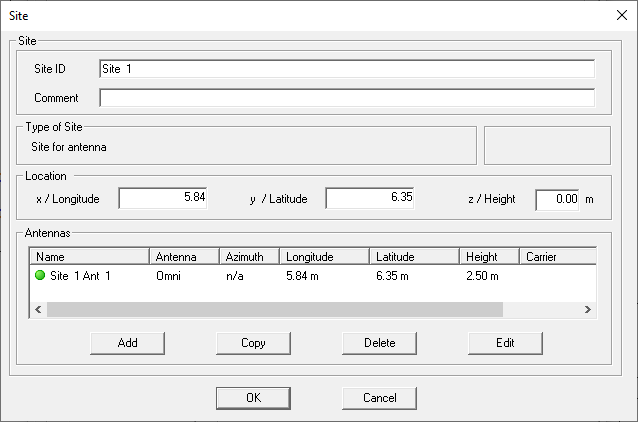
Task: Click the Carrier column header
Action: (x=557, y=257)
